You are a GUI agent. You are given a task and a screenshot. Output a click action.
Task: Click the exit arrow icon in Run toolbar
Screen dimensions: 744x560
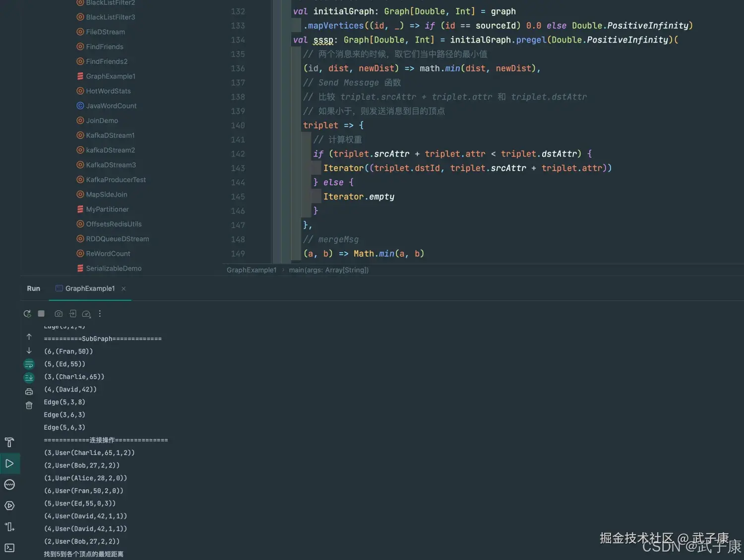[x=72, y=314]
